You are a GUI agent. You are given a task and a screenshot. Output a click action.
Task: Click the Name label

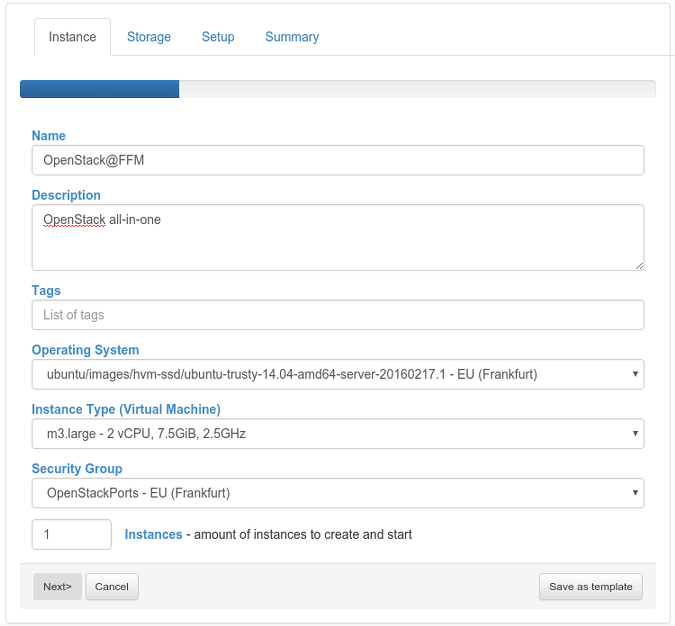49,136
